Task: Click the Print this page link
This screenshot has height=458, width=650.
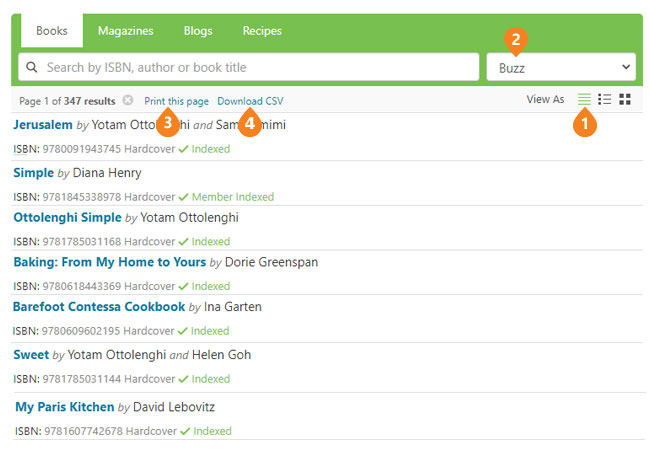Action: click(176, 101)
